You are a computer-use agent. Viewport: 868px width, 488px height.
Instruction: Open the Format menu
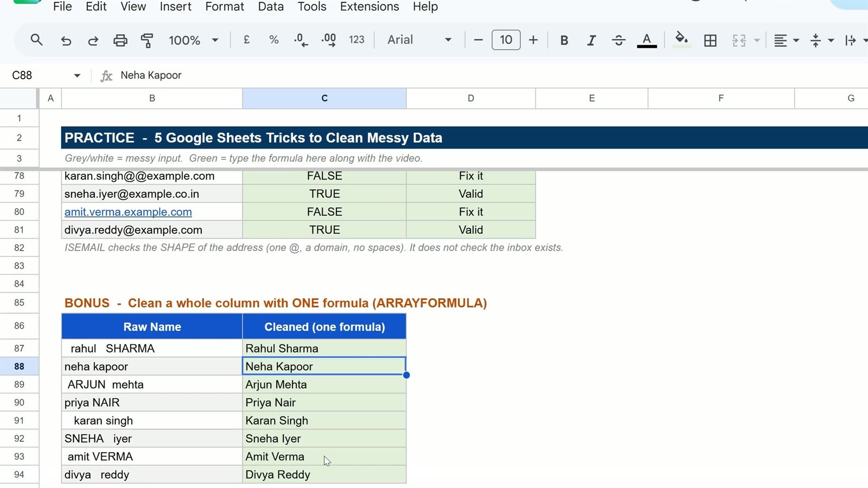(x=225, y=7)
